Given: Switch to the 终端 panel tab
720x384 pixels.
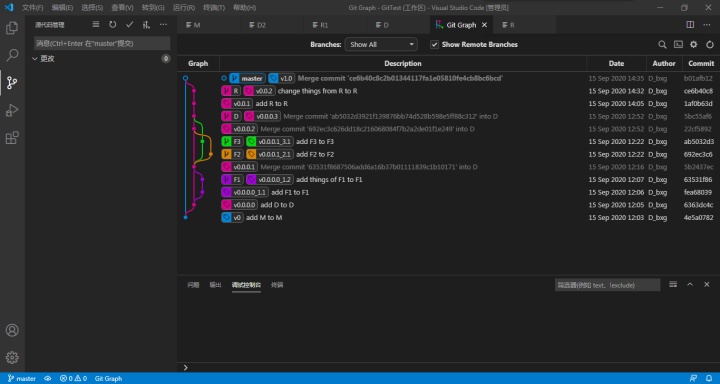Looking at the screenshot, I should (277, 285).
